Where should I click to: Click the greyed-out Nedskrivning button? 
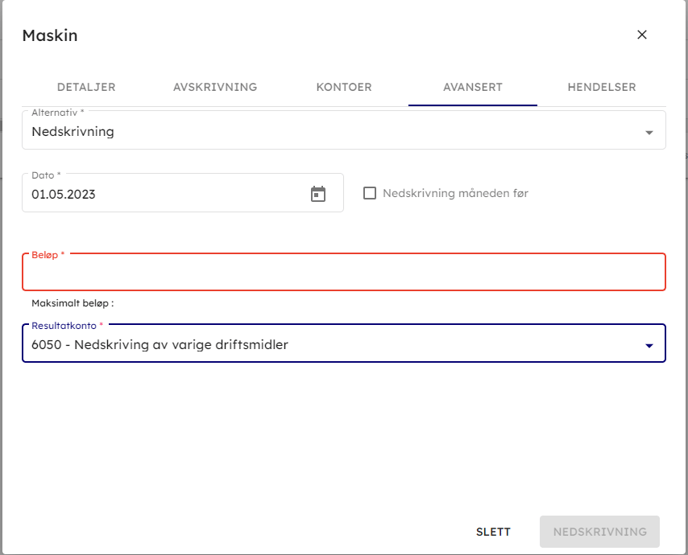click(x=599, y=532)
